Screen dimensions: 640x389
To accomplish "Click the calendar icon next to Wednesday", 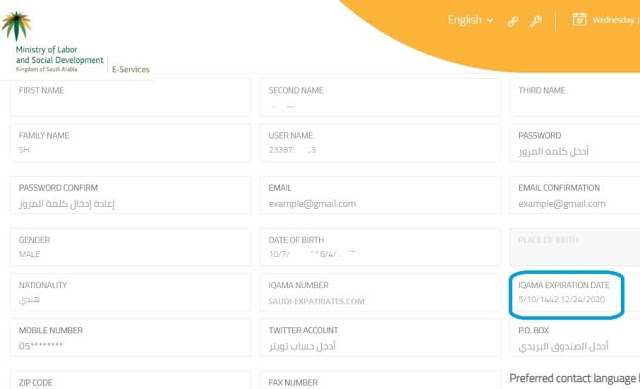I will click(579, 19).
